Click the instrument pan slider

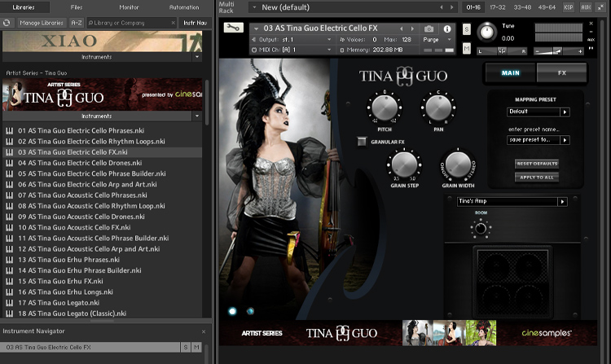coord(501,51)
